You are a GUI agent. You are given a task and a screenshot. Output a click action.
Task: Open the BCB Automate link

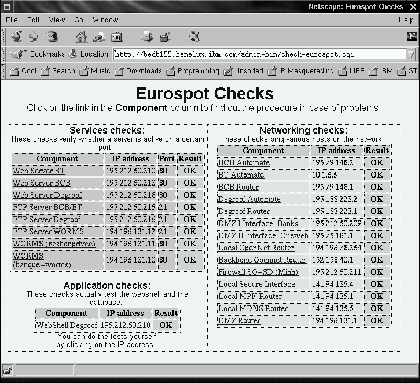(244, 162)
